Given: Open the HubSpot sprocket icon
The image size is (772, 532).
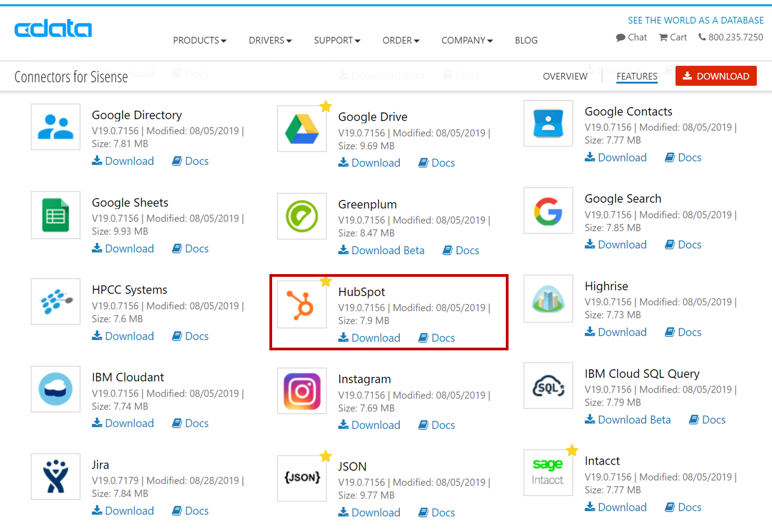Looking at the screenshot, I should [302, 304].
